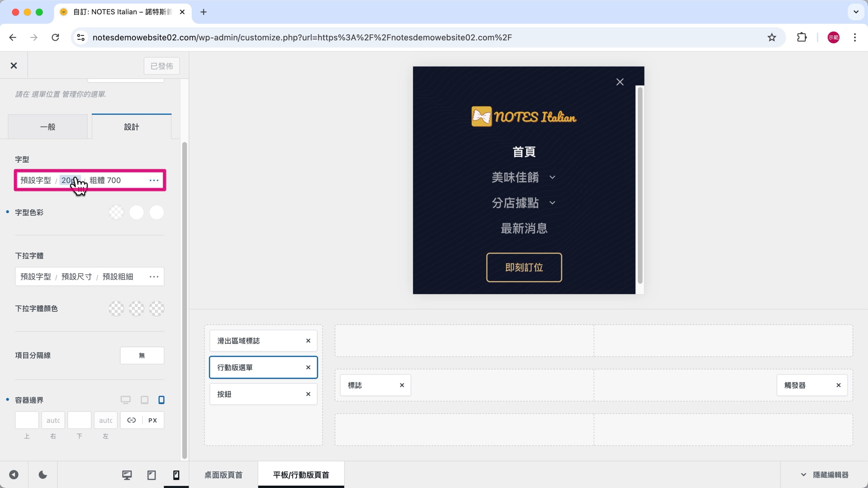Expand the 分店據點 submenu arrow

point(552,203)
